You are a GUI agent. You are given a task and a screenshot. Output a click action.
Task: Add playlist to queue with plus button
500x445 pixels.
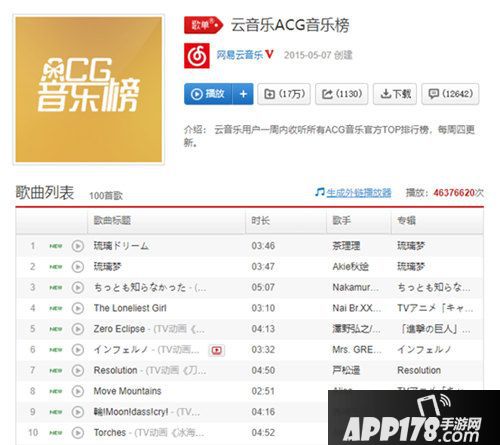[243, 94]
